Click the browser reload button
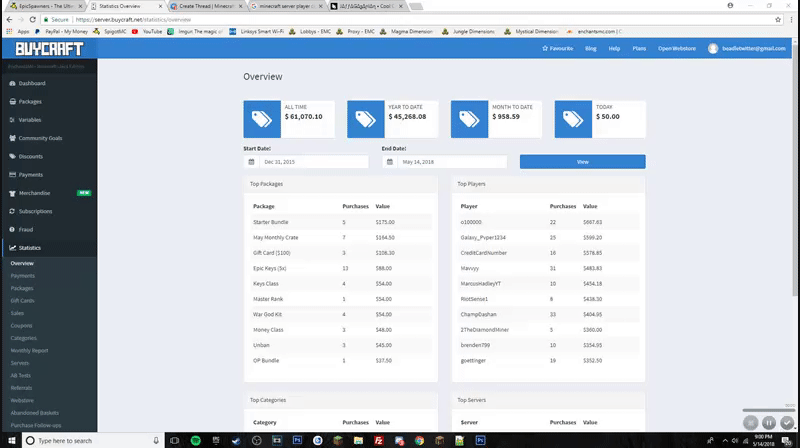 (x=33, y=19)
